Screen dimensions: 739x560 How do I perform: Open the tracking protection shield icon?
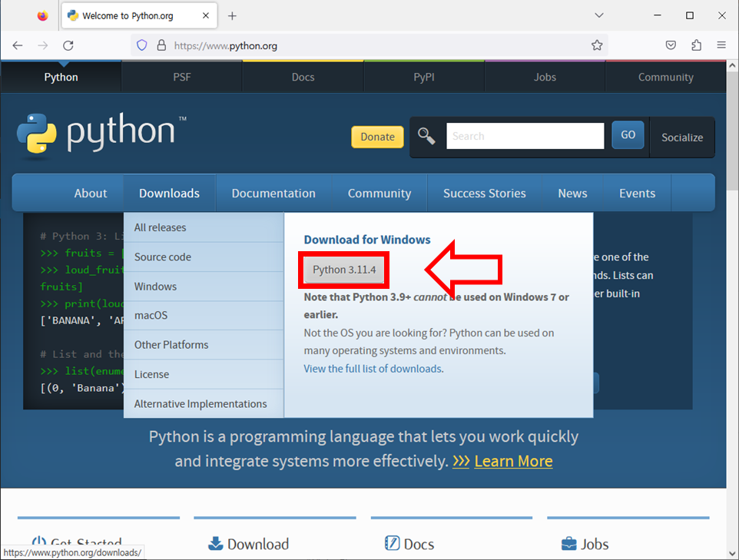(x=142, y=45)
